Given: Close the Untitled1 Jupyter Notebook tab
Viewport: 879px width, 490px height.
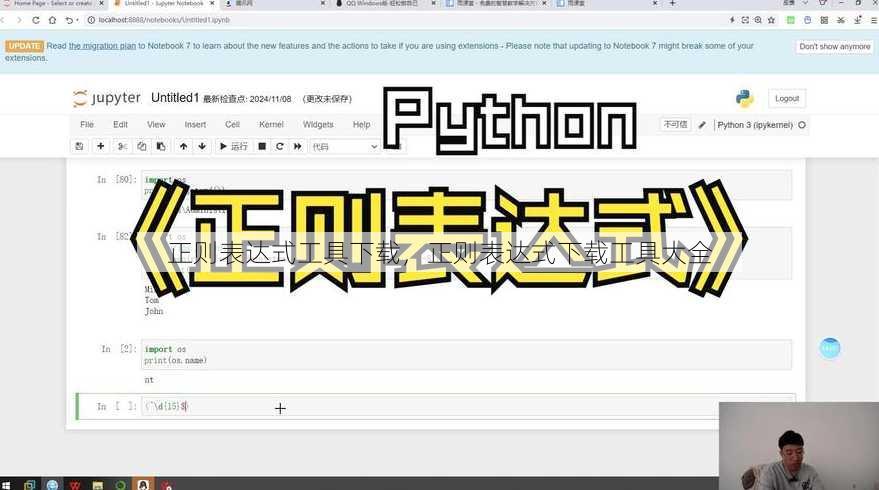Looking at the screenshot, I should click(212, 3).
